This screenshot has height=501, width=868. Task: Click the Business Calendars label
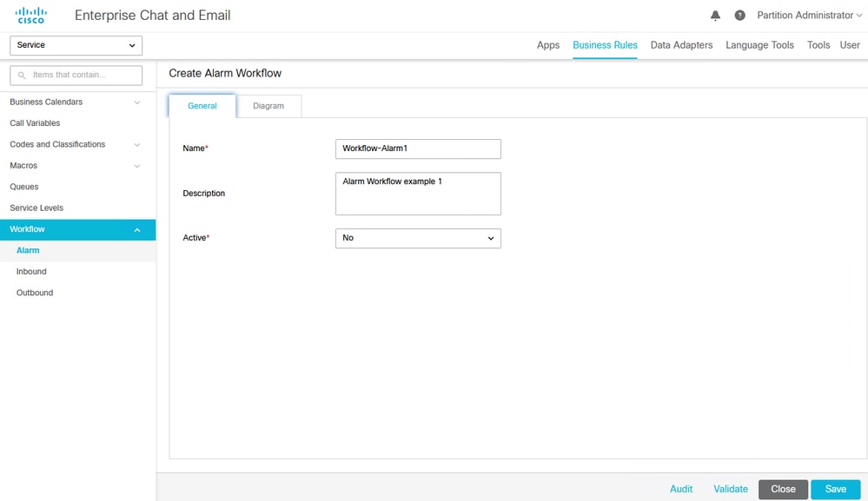tap(46, 102)
